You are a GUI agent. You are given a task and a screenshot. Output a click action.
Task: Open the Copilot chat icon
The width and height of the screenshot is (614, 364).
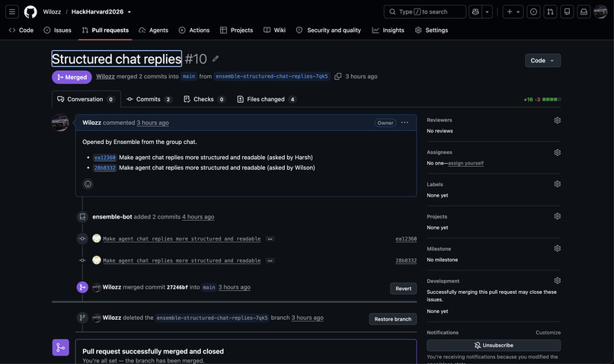(x=475, y=11)
